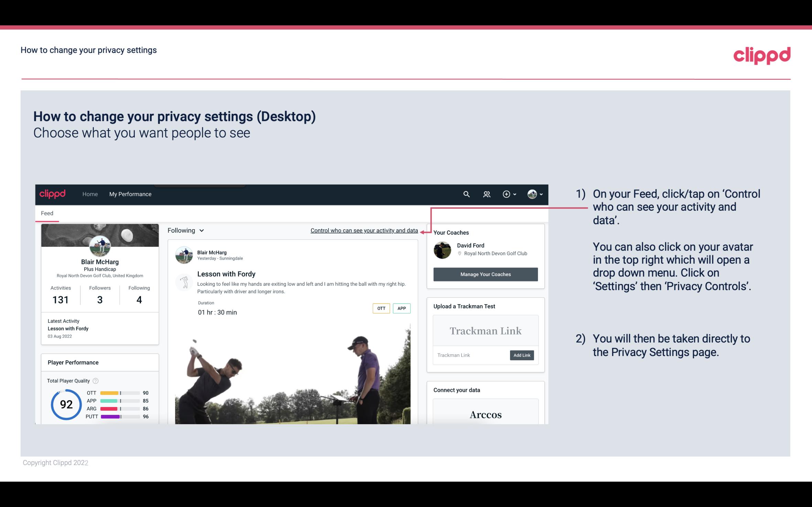Click the Trackman Link input field
The height and width of the screenshot is (507, 812).
[471, 355]
